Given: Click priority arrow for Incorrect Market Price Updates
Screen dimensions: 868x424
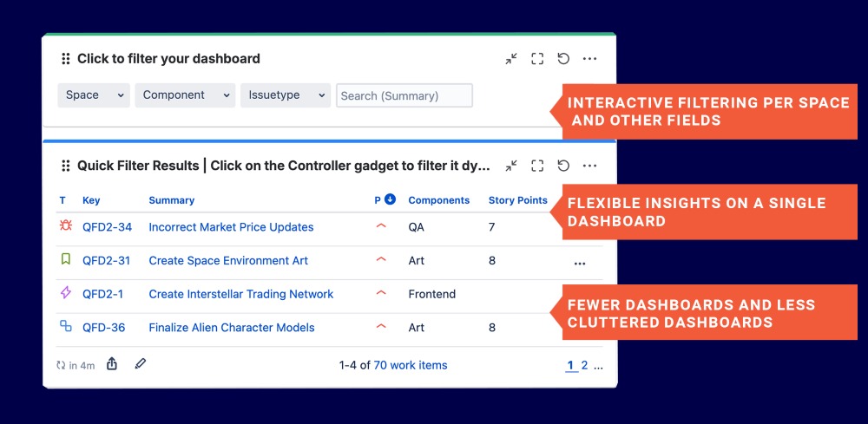Looking at the screenshot, I should 381,226.
